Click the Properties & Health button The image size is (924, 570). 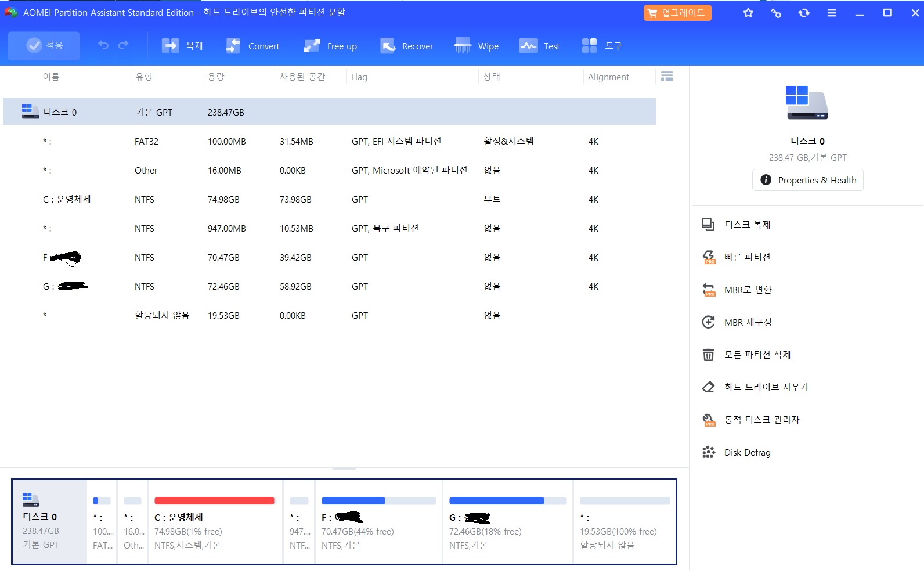coord(808,180)
